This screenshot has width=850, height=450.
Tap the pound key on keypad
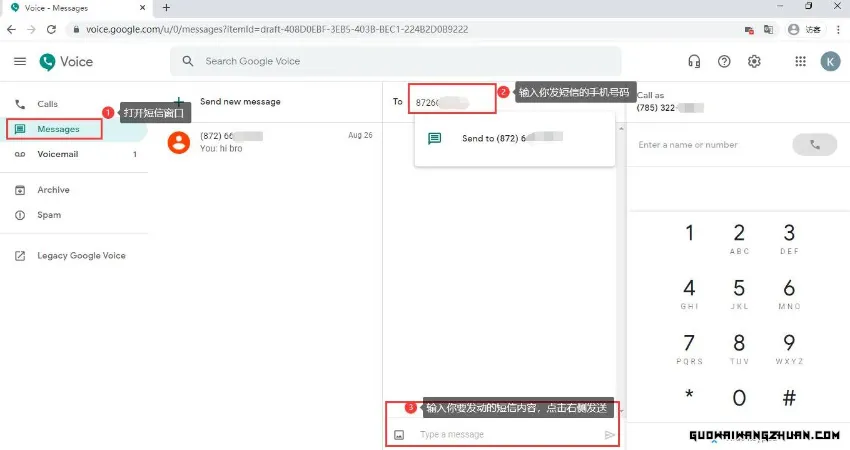point(789,398)
